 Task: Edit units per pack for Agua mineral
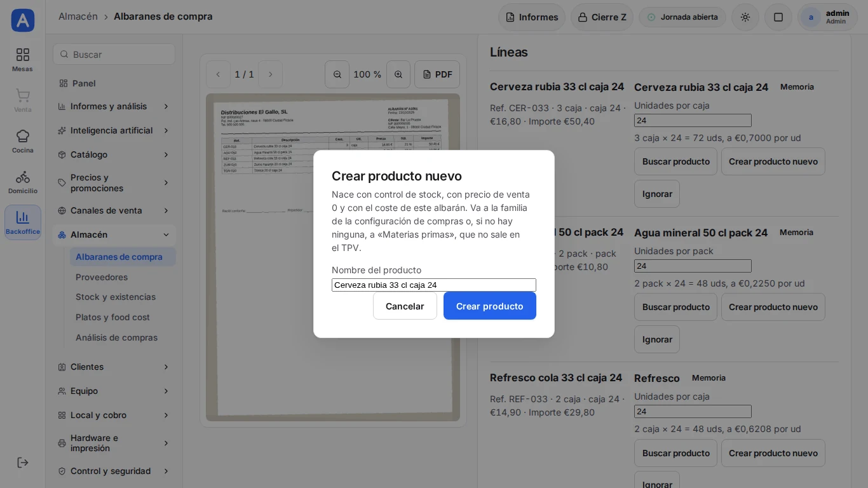pyautogui.click(x=693, y=266)
